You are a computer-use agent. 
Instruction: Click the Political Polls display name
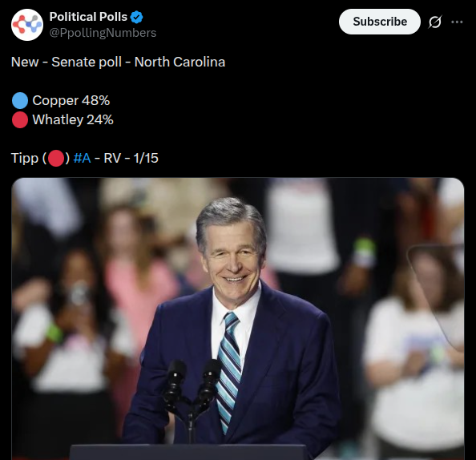[x=88, y=17]
